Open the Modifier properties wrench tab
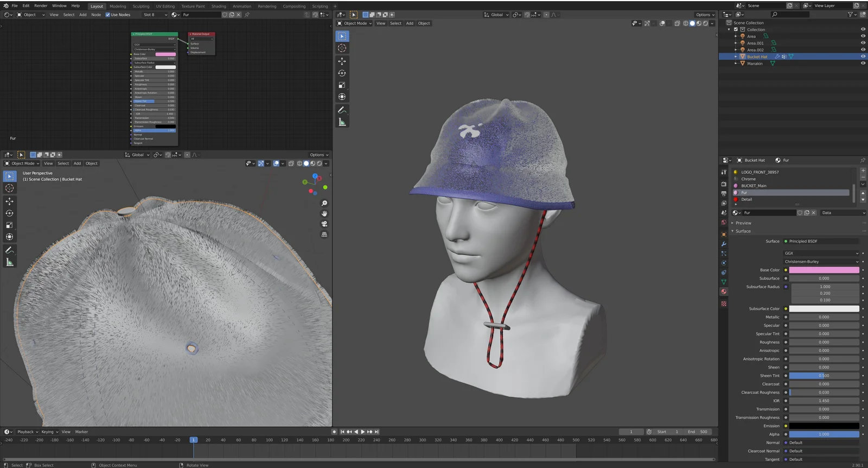 (x=724, y=244)
